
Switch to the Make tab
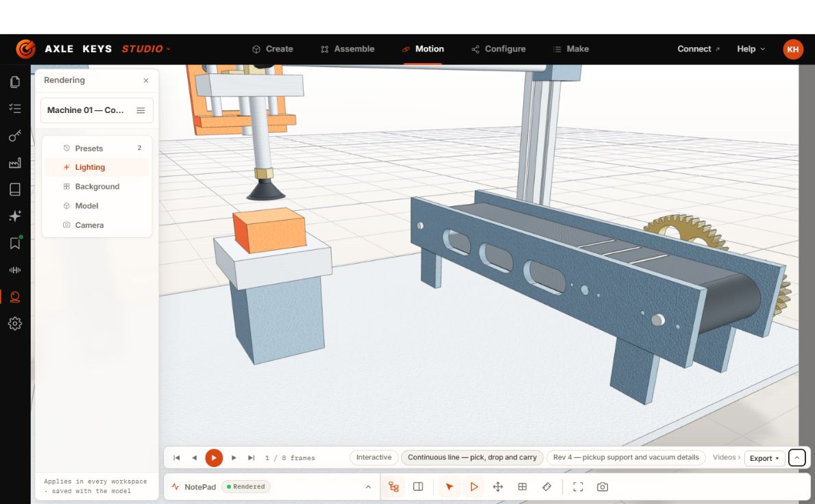pyautogui.click(x=571, y=49)
